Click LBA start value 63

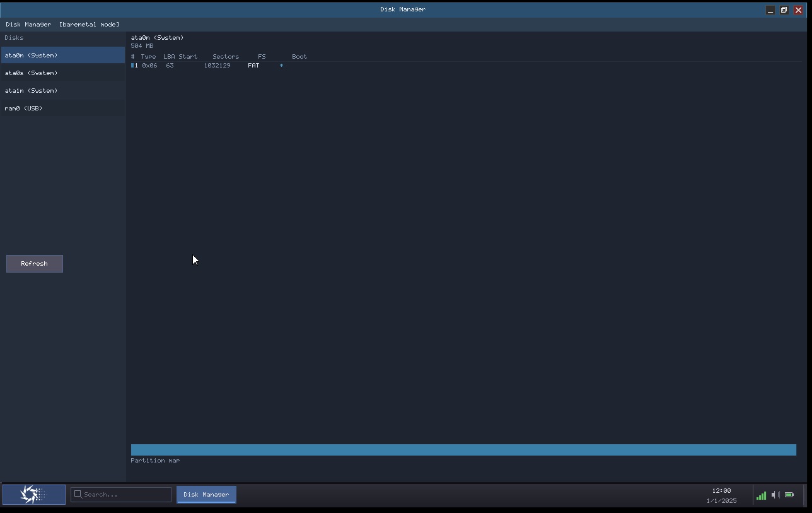pyautogui.click(x=170, y=66)
